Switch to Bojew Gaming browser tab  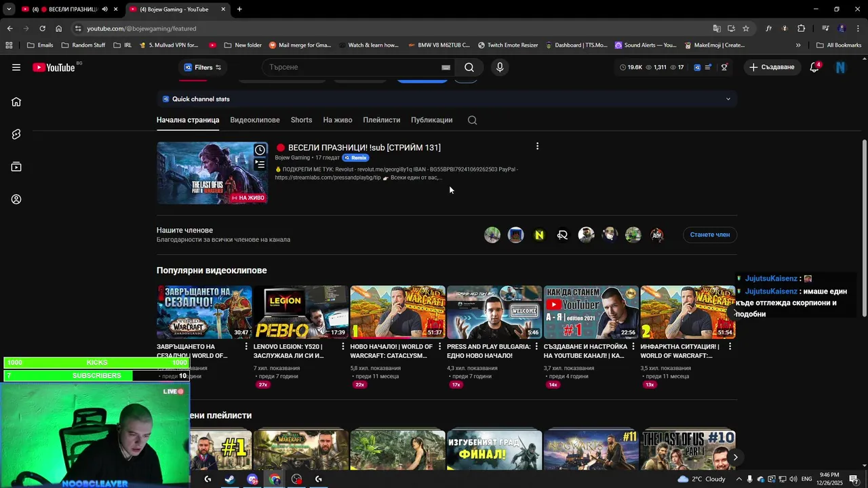point(178,9)
